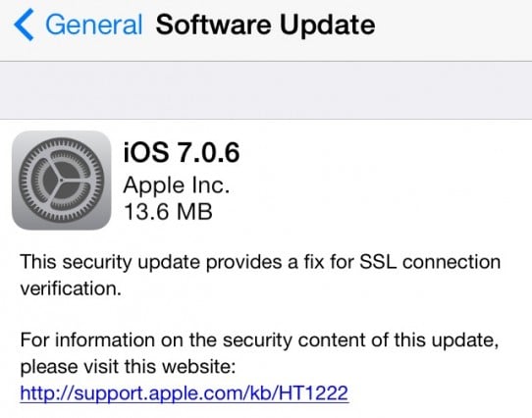Select the iOS 7.0.6 heading

(182, 152)
